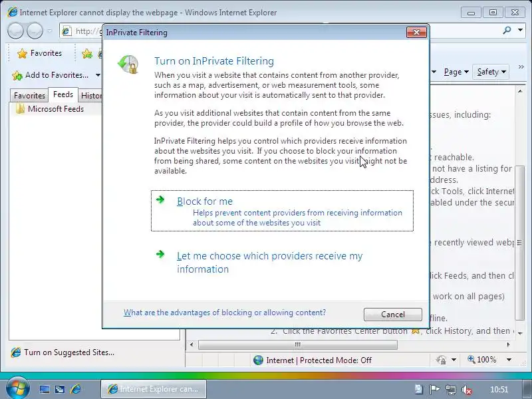
Task: Click Internet Protected Mode Off status text
Action: [x=319, y=360]
